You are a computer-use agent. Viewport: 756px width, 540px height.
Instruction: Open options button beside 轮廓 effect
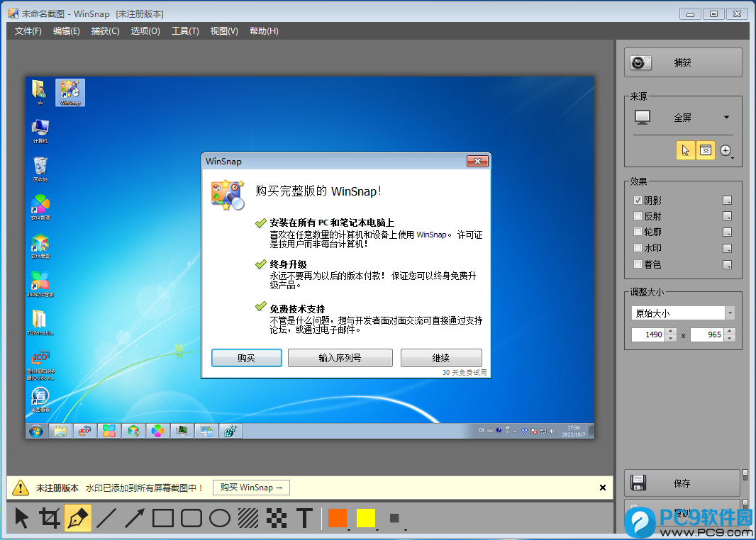click(728, 232)
